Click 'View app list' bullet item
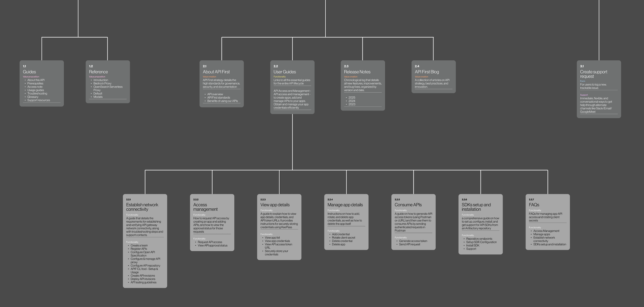The image size is (644, 307). tap(272, 238)
